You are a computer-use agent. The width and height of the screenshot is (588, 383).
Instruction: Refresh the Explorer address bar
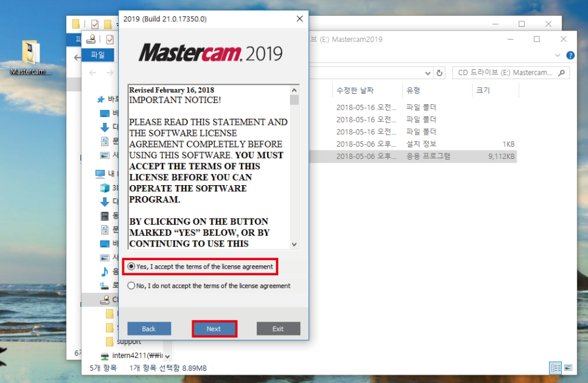pos(439,73)
